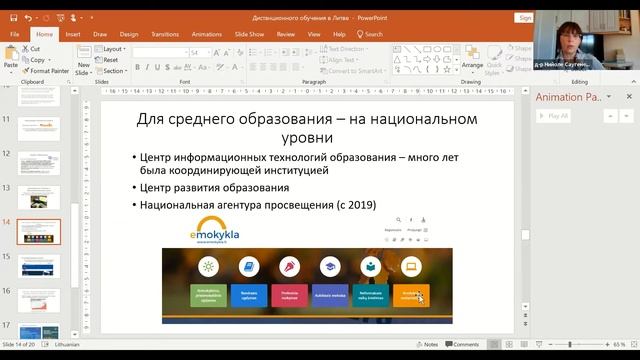Toggle text Shadow formatting

pyautogui.click(x=167, y=67)
